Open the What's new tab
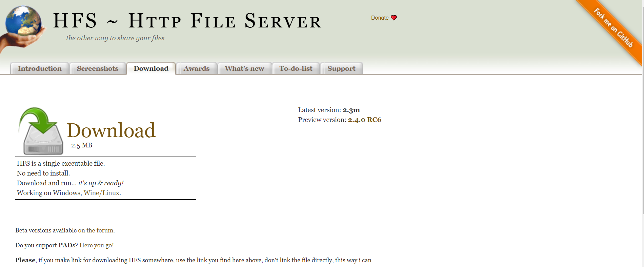 (x=244, y=68)
